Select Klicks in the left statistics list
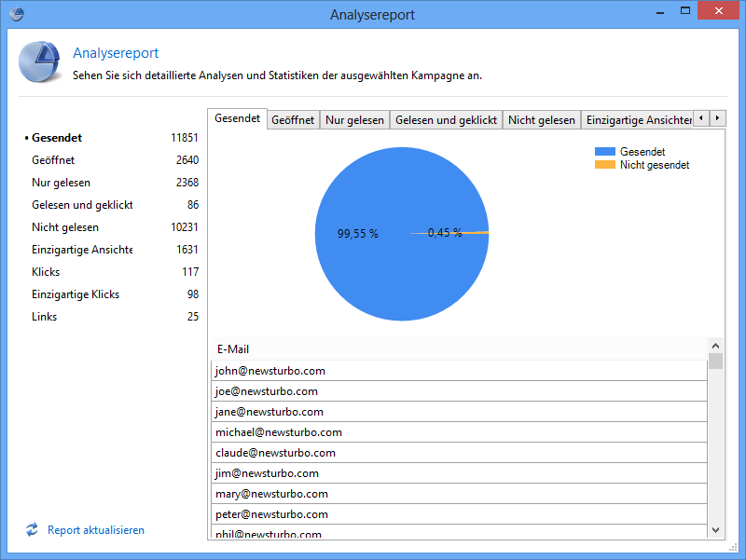746x560 pixels. click(x=46, y=272)
